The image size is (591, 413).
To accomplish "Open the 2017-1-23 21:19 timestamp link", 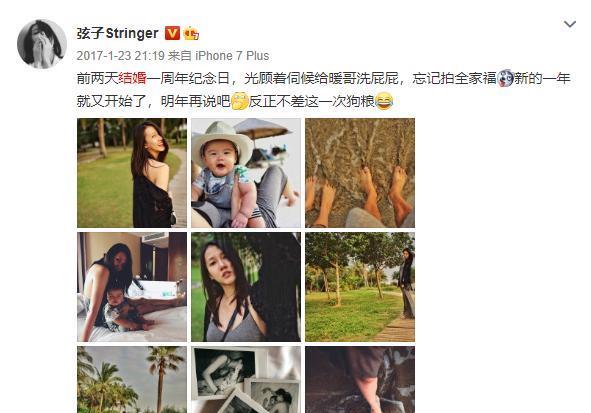I will 120,56.
